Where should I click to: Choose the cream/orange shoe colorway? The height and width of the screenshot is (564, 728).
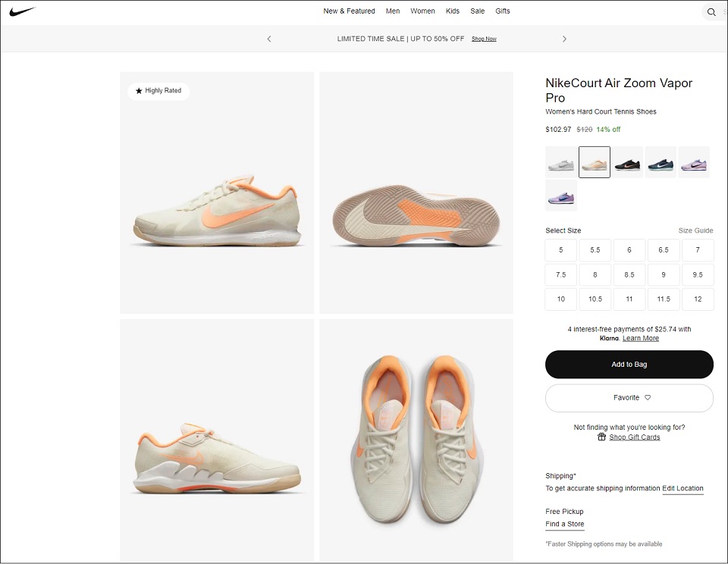595,162
